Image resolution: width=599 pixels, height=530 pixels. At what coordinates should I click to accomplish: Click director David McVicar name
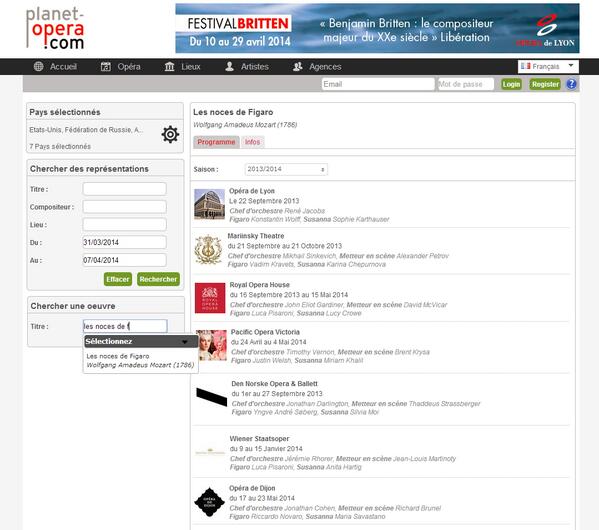tap(425, 305)
